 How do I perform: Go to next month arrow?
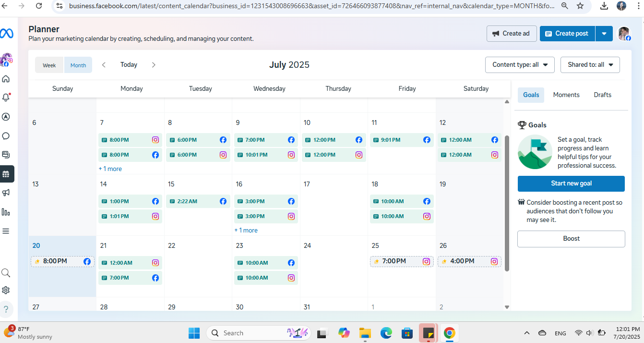tap(154, 65)
